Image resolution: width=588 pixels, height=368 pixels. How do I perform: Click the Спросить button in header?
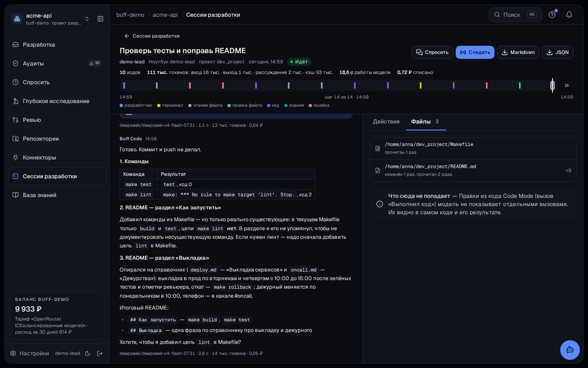(x=432, y=52)
